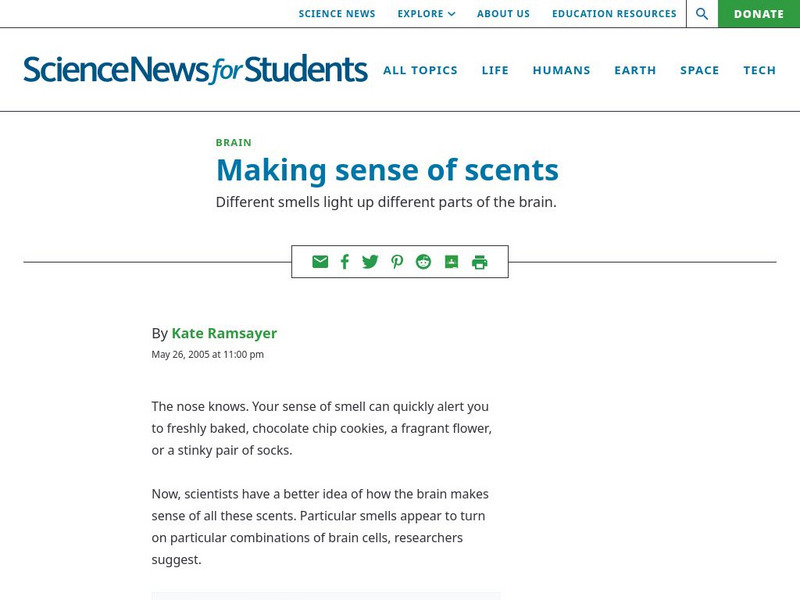Pin article on Pinterest
The image size is (800, 600).
pos(397,262)
